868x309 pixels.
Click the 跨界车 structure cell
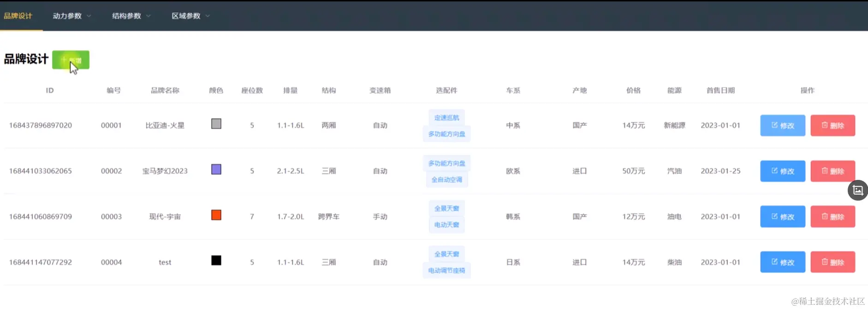pyautogui.click(x=329, y=217)
